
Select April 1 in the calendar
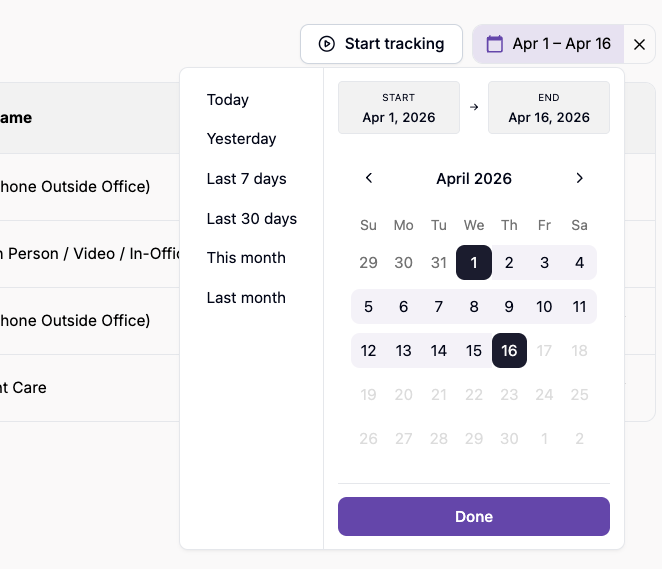point(474,263)
